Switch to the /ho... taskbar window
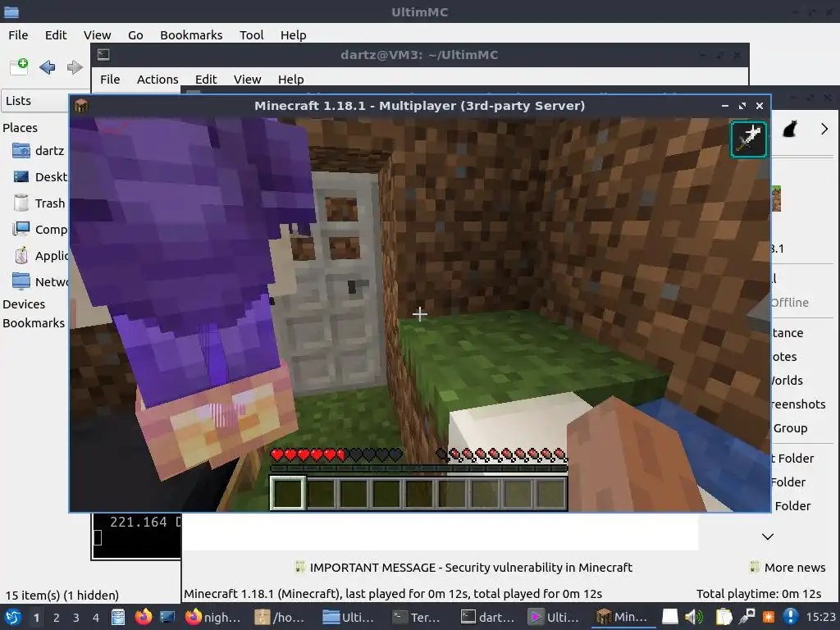840x630 pixels. [281, 617]
